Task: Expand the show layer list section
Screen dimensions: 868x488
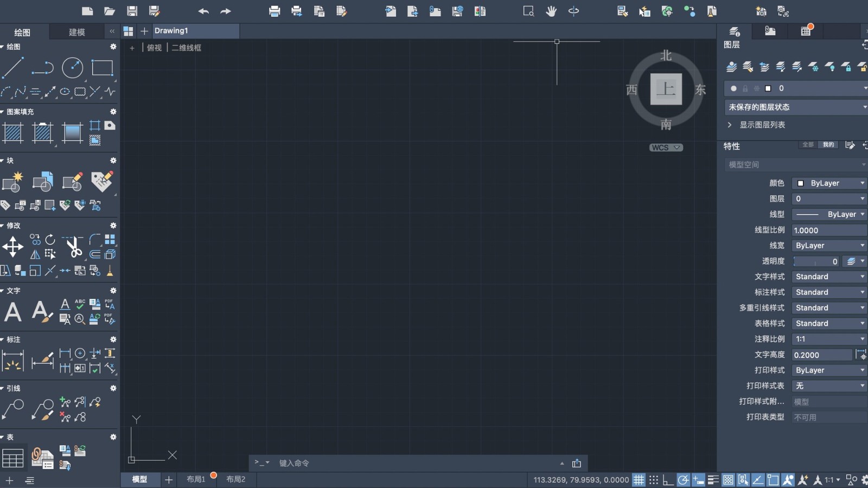Action: (x=730, y=125)
